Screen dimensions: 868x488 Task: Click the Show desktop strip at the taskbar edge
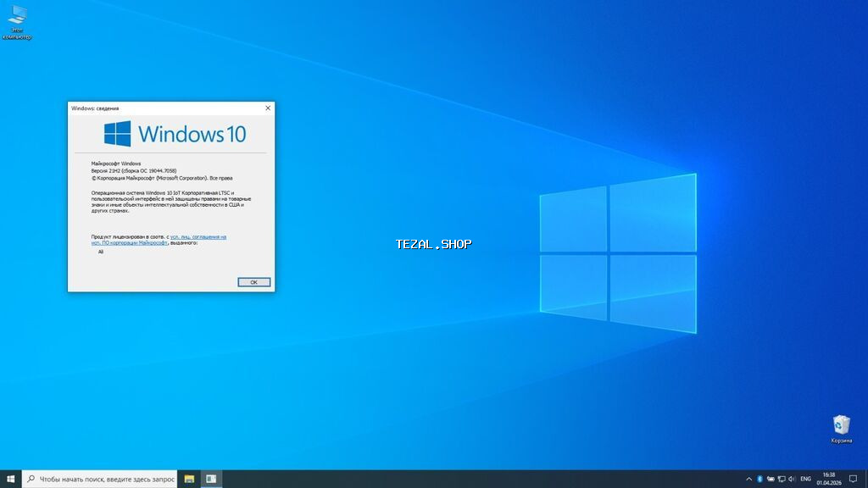click(866, 479)
